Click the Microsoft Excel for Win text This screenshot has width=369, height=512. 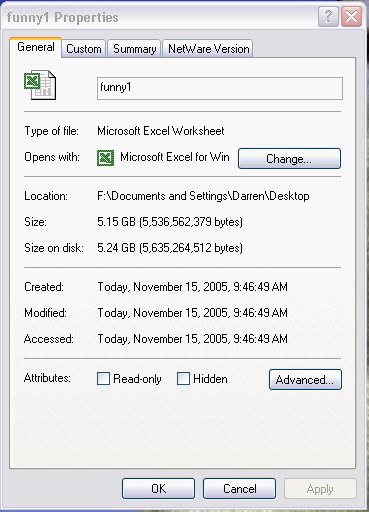point(175,157)
